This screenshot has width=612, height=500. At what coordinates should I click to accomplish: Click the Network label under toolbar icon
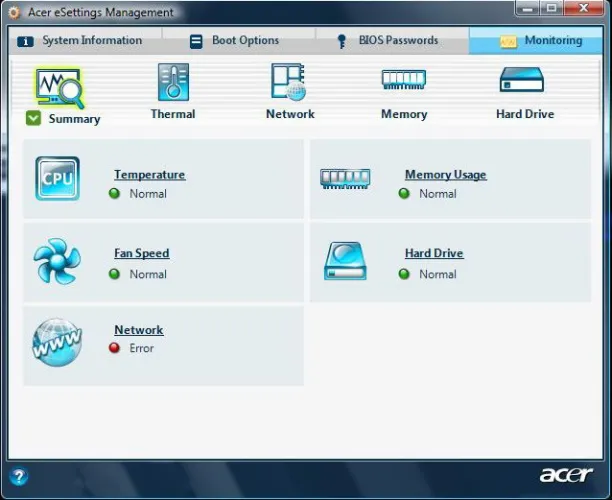click(290, 114)
